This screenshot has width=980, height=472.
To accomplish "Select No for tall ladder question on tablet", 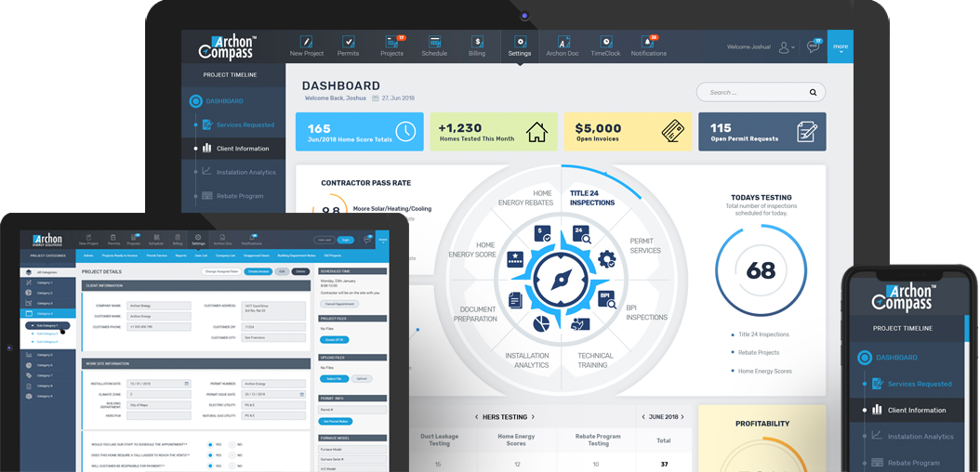I will pos(232,455).
